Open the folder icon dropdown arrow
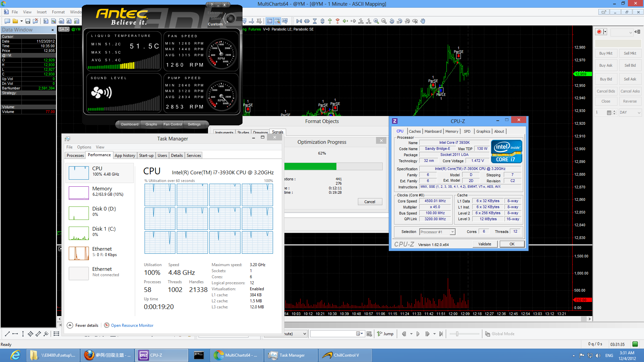644x362 pixels. tap(21, 21)
